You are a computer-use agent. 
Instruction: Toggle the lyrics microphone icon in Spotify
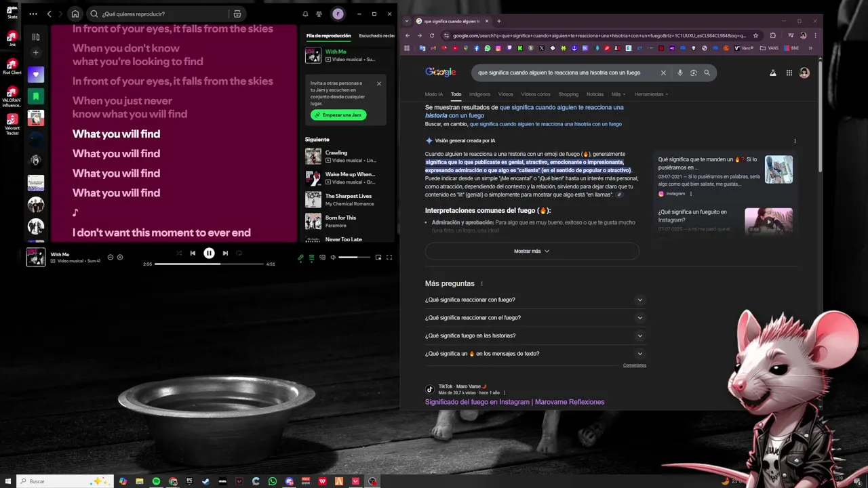click(301, 258)
